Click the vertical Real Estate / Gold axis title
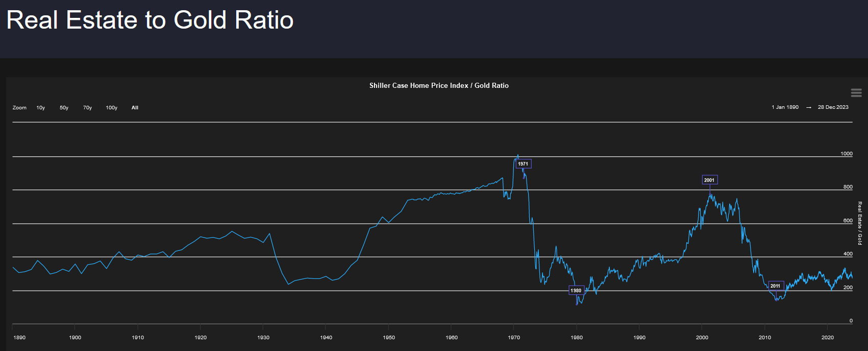 860,223
